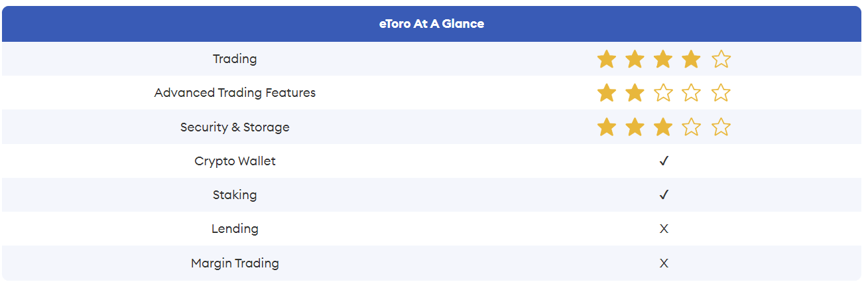Click the third empty star for Advanced Trading Features
This screenshot has height=290, width=868.
(663, 93)
